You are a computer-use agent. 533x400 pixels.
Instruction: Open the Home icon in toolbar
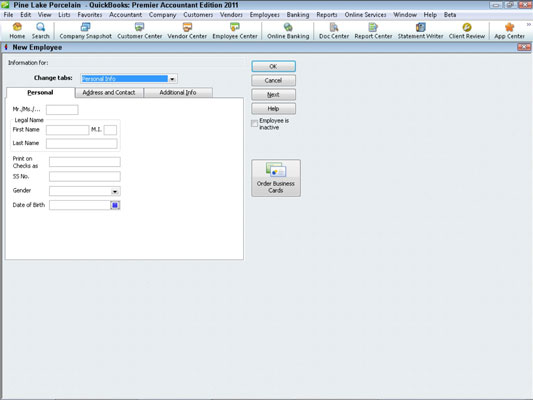17,27
